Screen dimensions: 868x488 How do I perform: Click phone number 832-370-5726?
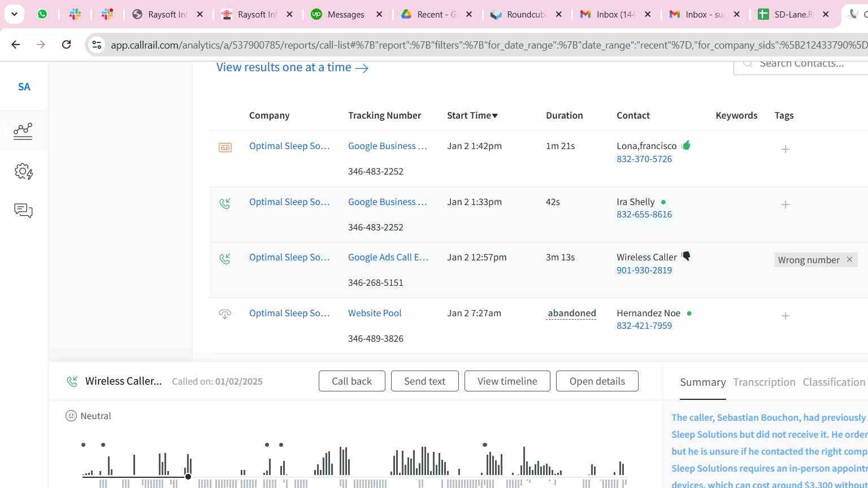tap(644, 159)
